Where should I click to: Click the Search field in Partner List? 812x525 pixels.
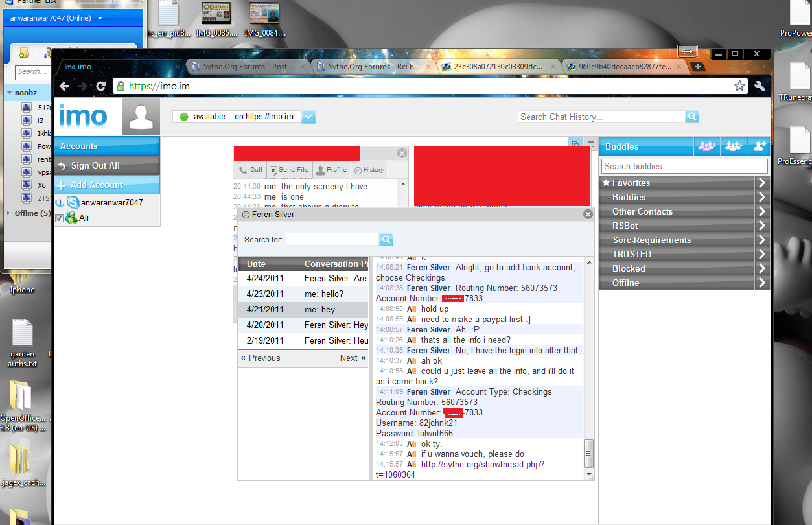tap(32, 72)
